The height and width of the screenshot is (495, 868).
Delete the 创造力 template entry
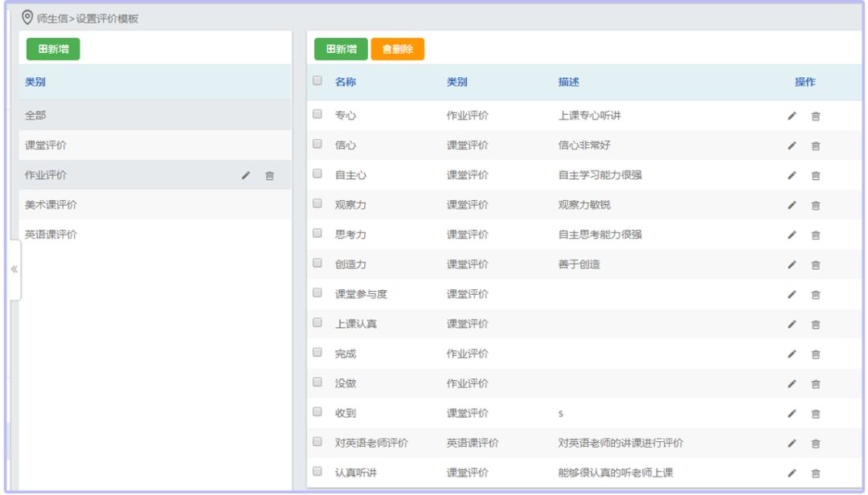click(x=816, y=265)
